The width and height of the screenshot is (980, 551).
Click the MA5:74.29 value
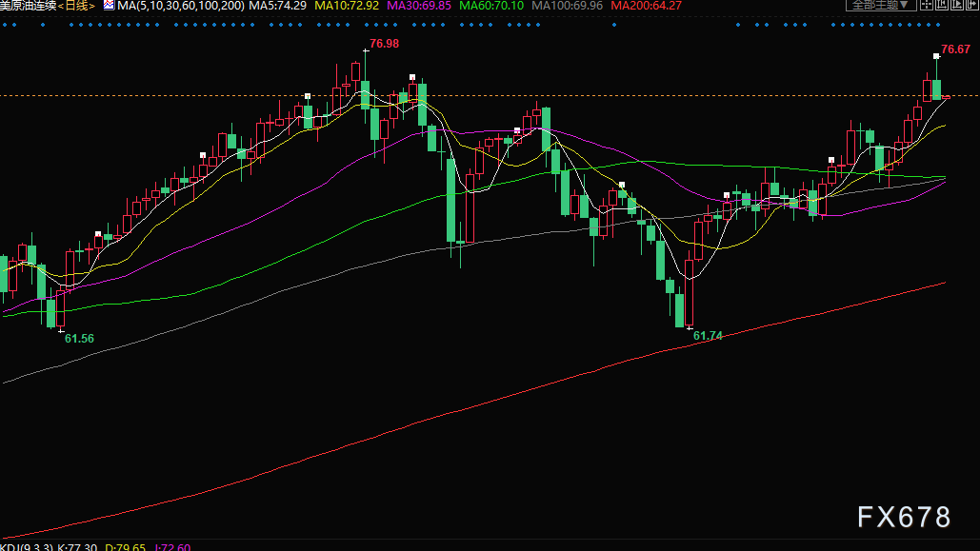point(277,5)
